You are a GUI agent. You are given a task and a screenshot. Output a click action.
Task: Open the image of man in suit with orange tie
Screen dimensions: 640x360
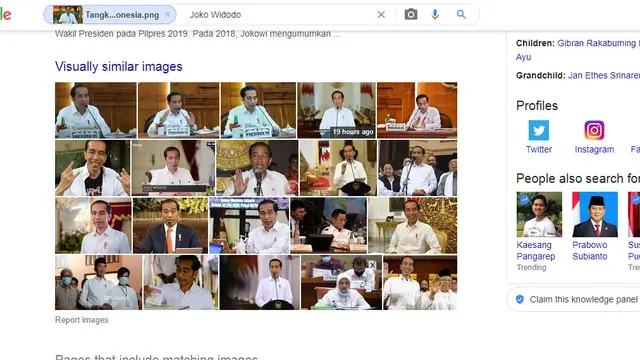[170, 225]
